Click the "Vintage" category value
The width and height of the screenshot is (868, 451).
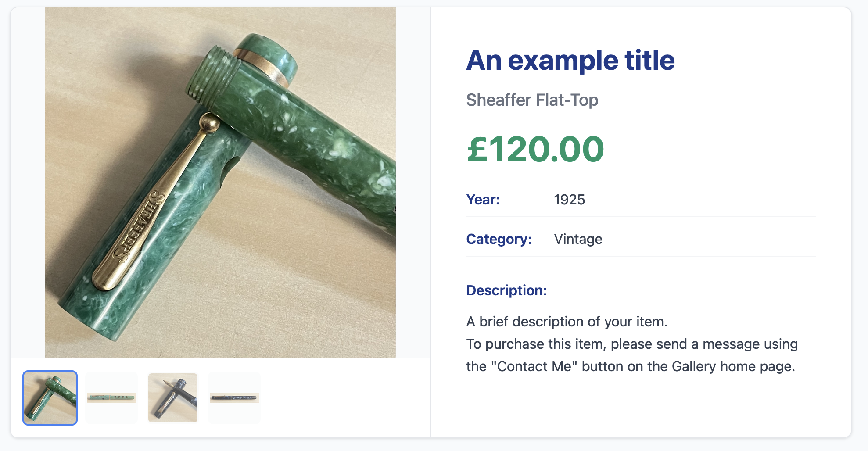coord(578,239)
